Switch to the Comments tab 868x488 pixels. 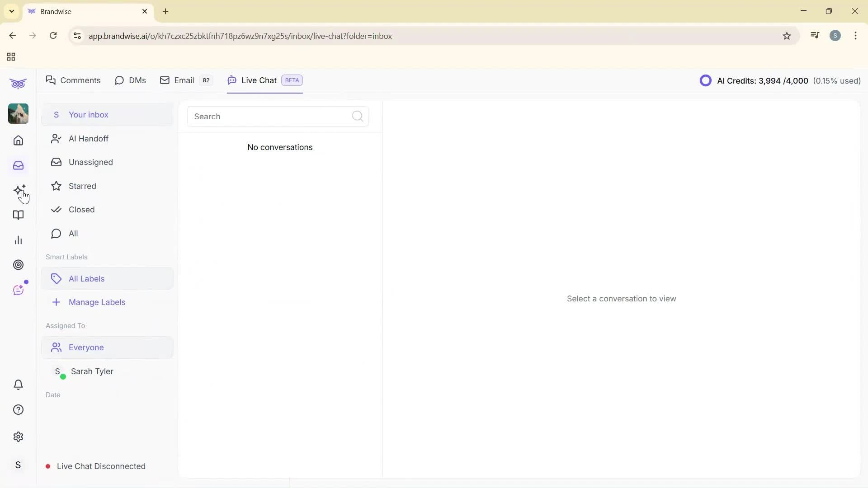(x=73, y=80)
